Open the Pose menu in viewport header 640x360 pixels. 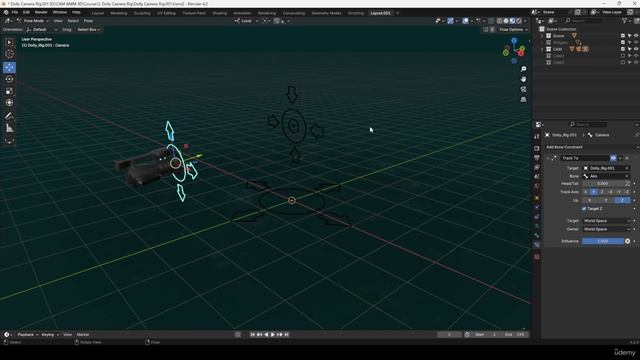pos(88,21)
